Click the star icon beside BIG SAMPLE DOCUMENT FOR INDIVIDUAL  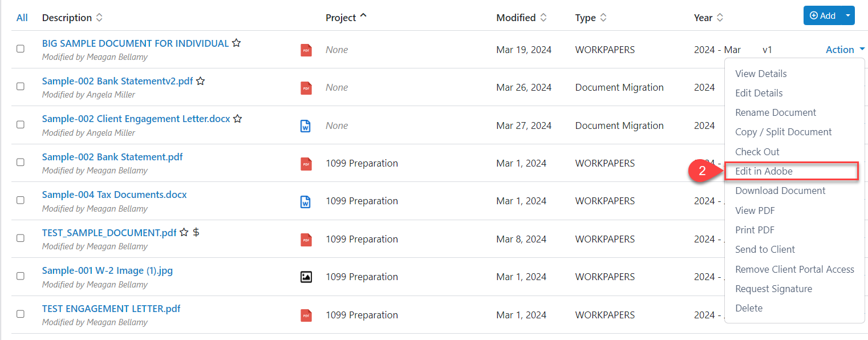point(236,43)
